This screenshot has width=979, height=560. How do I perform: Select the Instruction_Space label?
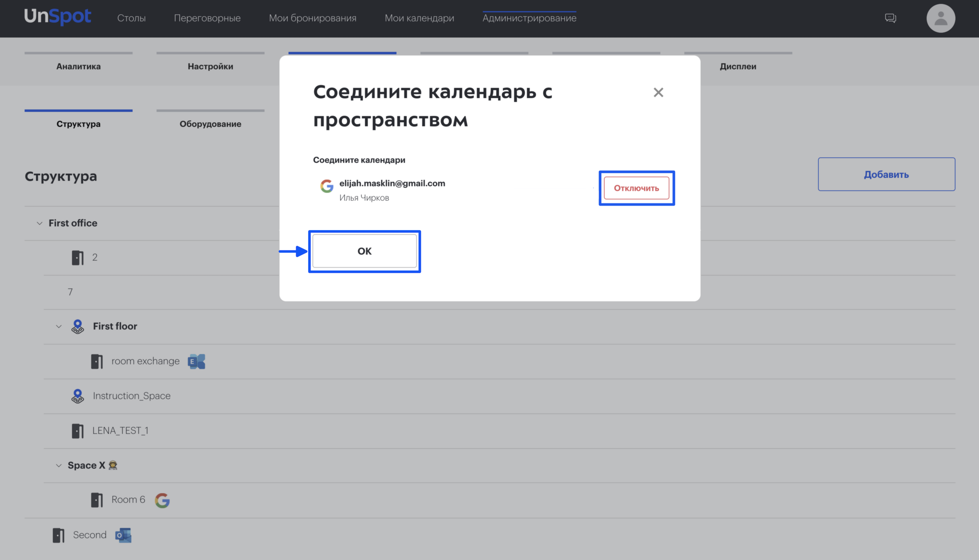point(132,396)
